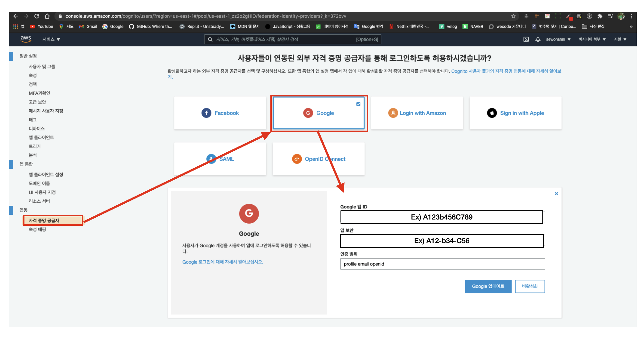Open 분석 in sidebar
The width and height of the screenshot is (644, 338).
33,155
